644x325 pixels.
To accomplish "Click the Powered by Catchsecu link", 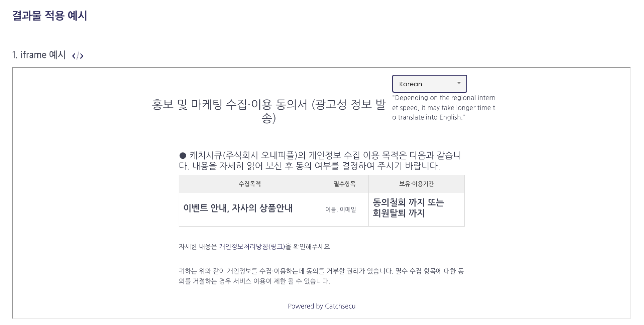I will click(321, 306).
